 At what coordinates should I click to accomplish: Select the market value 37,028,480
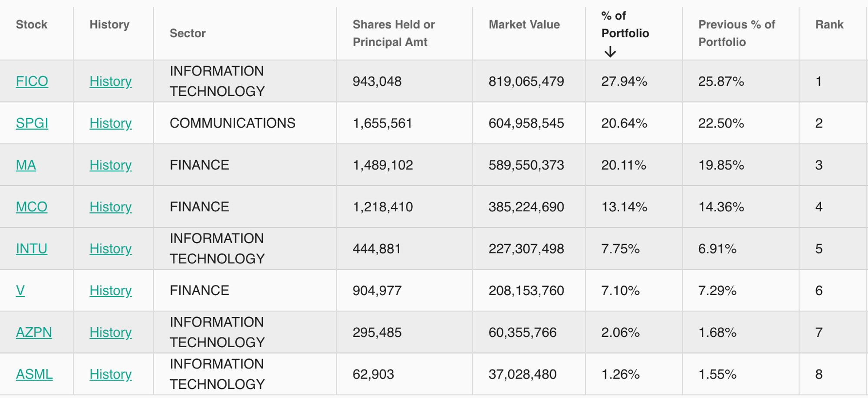click(x=522, y=374)
